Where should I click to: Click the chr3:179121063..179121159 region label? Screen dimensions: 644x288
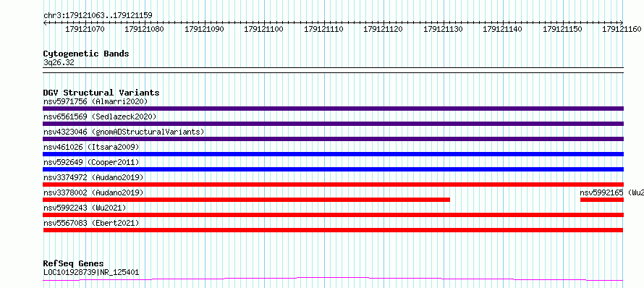98,16
